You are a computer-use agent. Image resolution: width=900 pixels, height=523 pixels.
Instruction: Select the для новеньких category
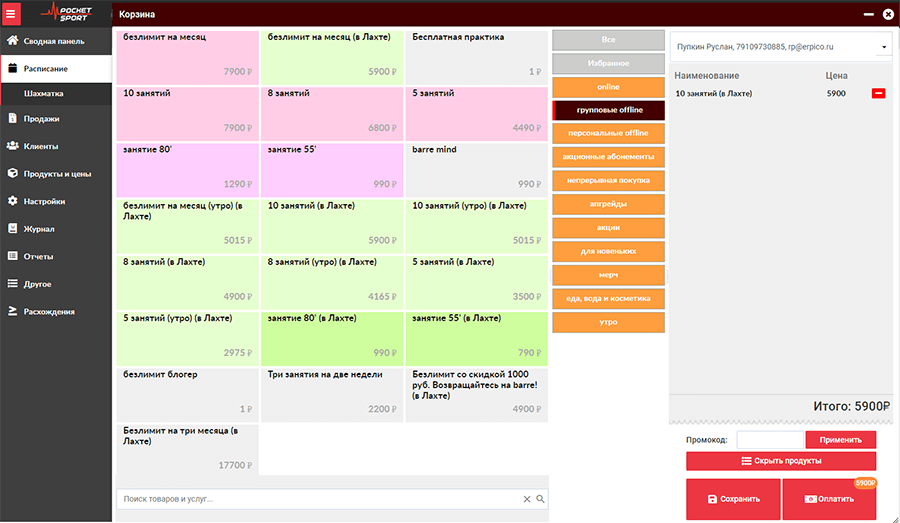(608, 251)
